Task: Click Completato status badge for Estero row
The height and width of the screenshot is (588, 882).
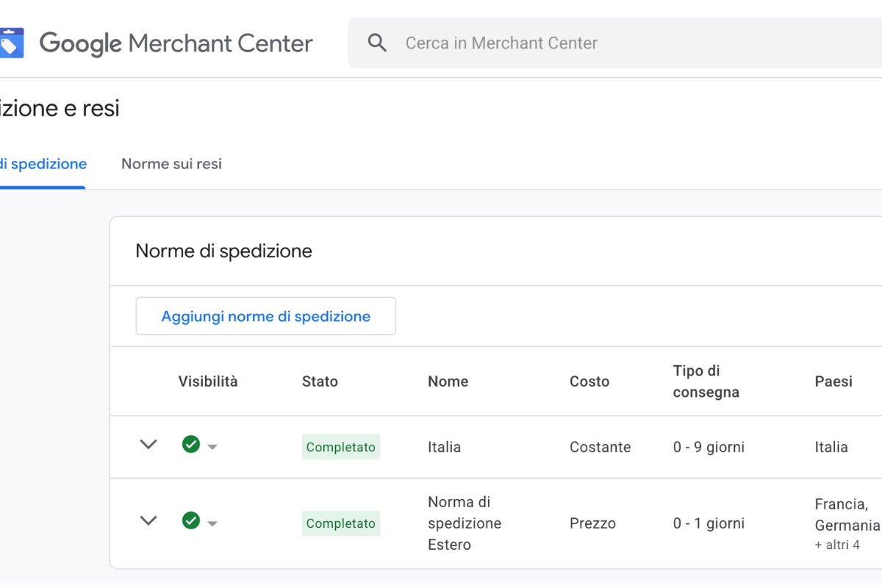Action: 341,523
